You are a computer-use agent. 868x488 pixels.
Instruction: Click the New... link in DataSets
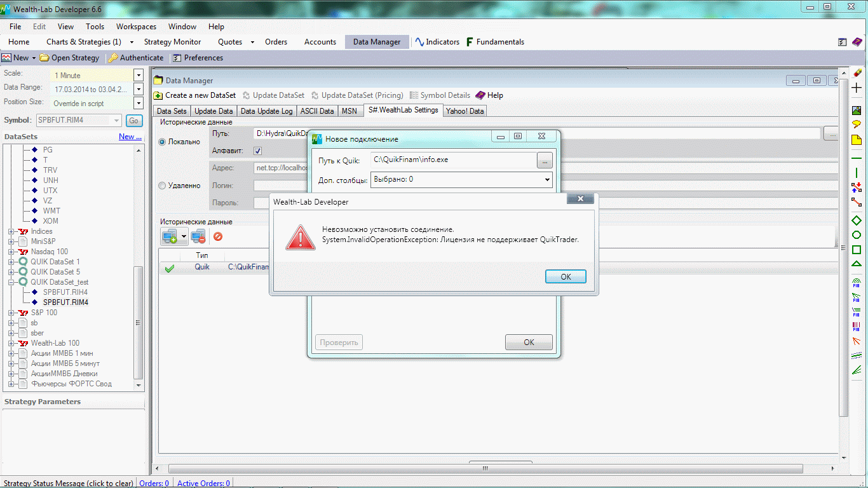(x=129, y=137)
